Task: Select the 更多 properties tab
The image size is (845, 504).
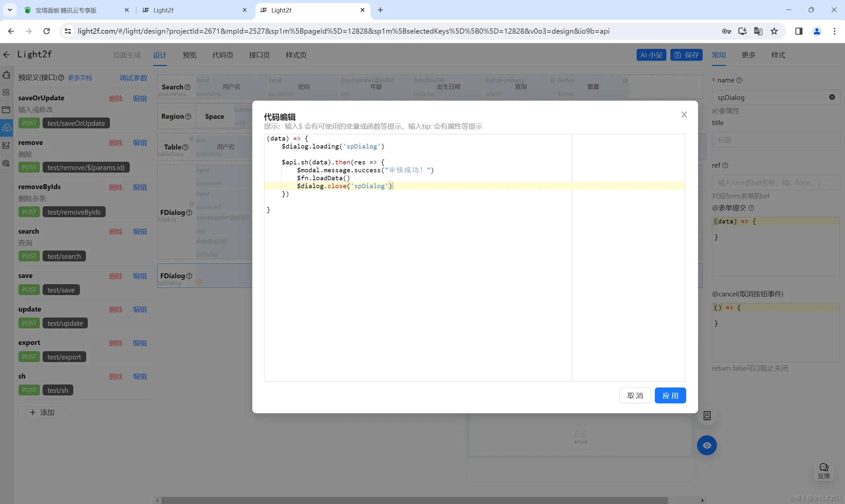Action: [748, 55]
